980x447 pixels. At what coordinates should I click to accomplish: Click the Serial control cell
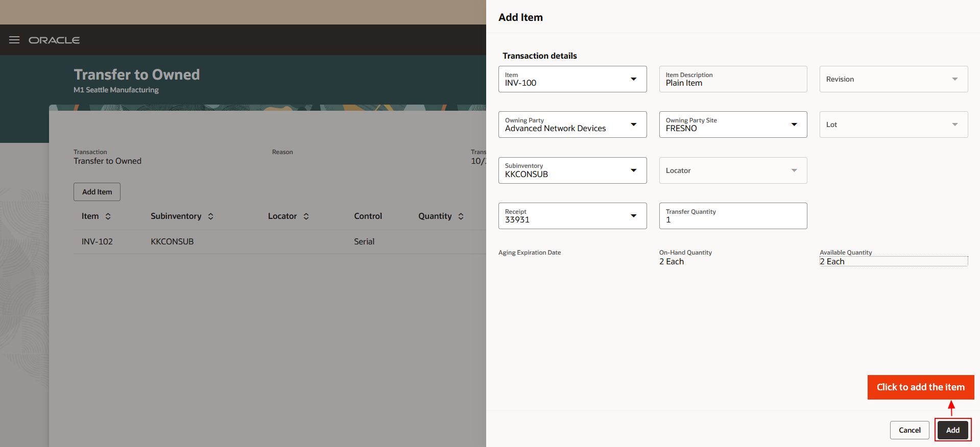(x=364, y=242)
